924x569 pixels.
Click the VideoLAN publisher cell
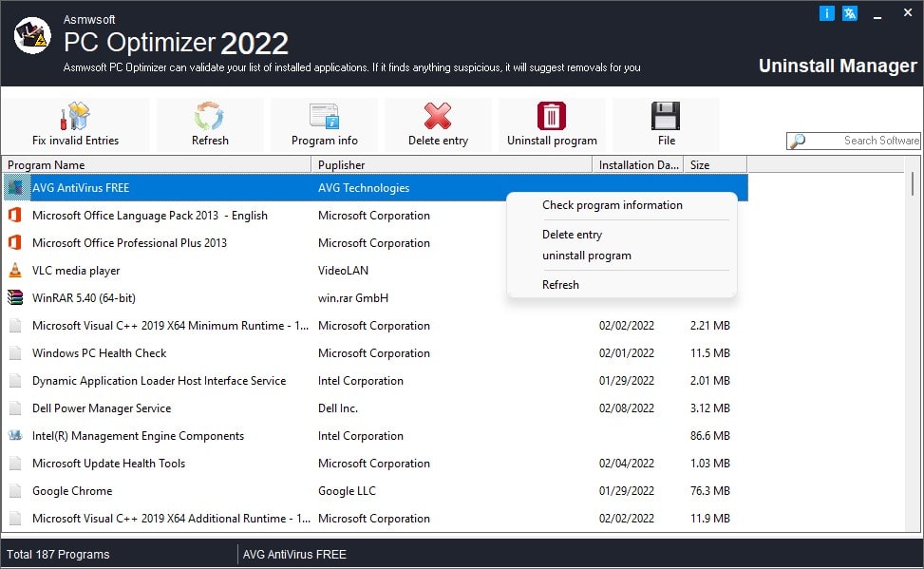(343, 271)
